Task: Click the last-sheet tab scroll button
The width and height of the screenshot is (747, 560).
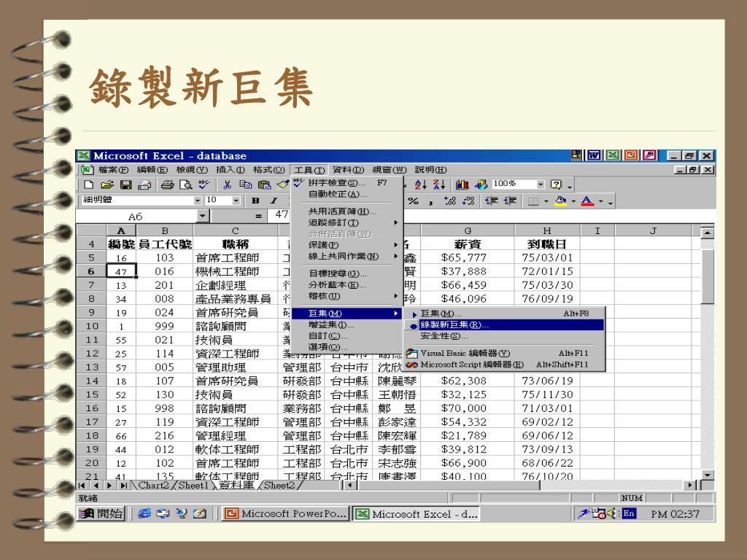Action: 124,485
